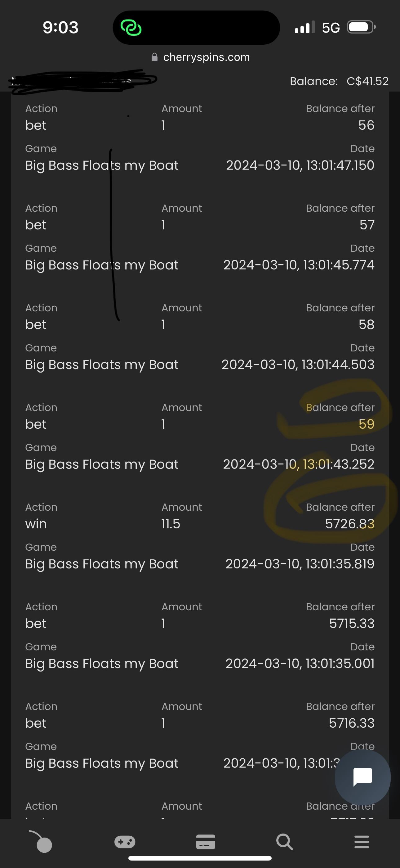This screenshot has height=868, width=400.
Task: Tap the game name above date 13:01:44.503
Action: point(102,365)
